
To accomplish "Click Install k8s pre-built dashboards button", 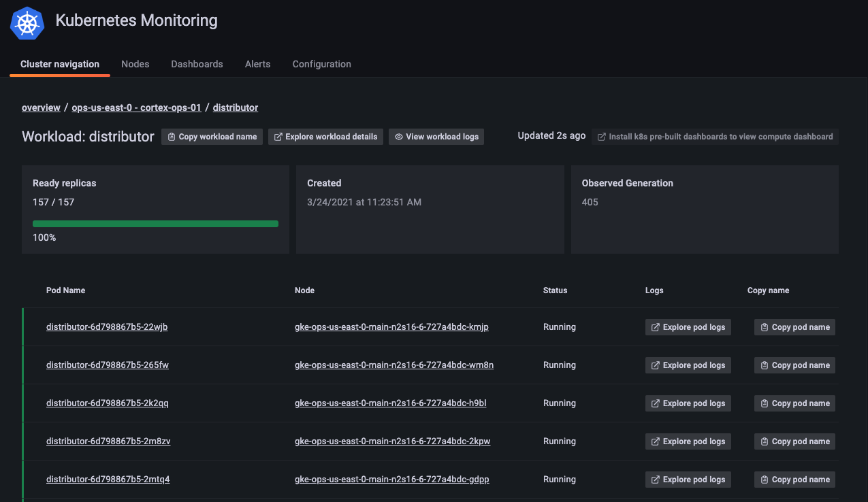I will [x=715, y=137].
